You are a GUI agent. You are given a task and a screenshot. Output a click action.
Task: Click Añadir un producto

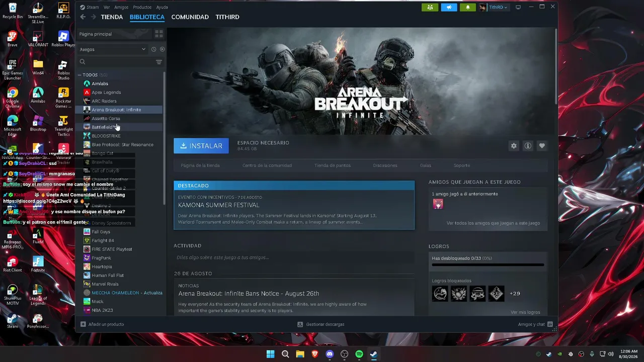pos(102,324)
